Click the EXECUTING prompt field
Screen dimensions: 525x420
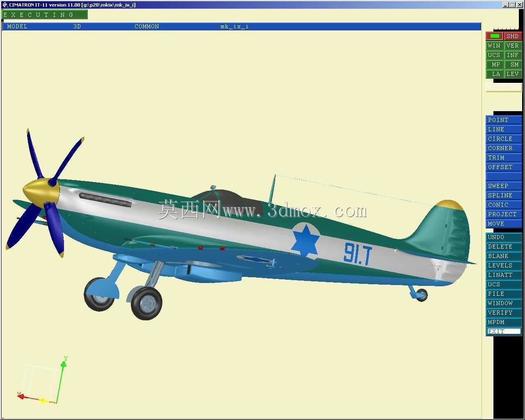pos(45,15)
